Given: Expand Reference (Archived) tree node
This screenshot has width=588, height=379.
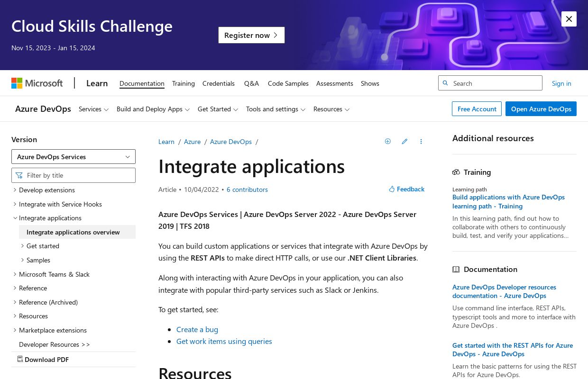Looking at the screenshot, I should [15, 302].
